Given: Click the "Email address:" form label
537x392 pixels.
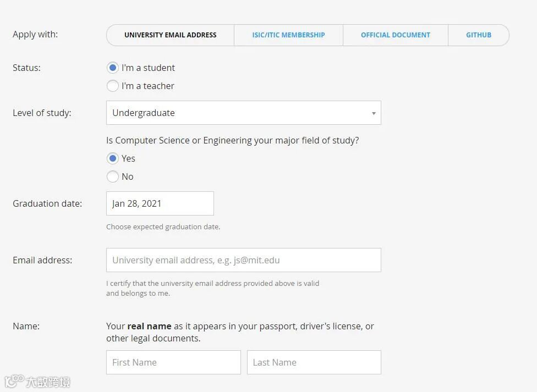Looking at the screenshot, I should 42,260.
